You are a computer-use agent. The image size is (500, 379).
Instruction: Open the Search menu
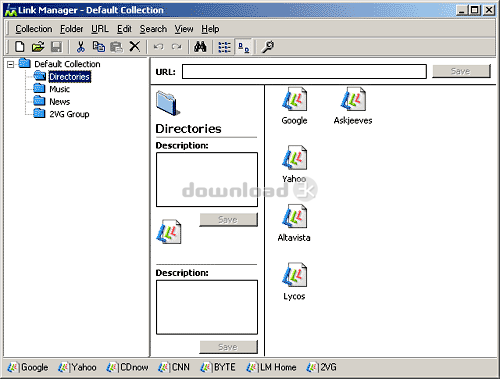tap(153, 29)
